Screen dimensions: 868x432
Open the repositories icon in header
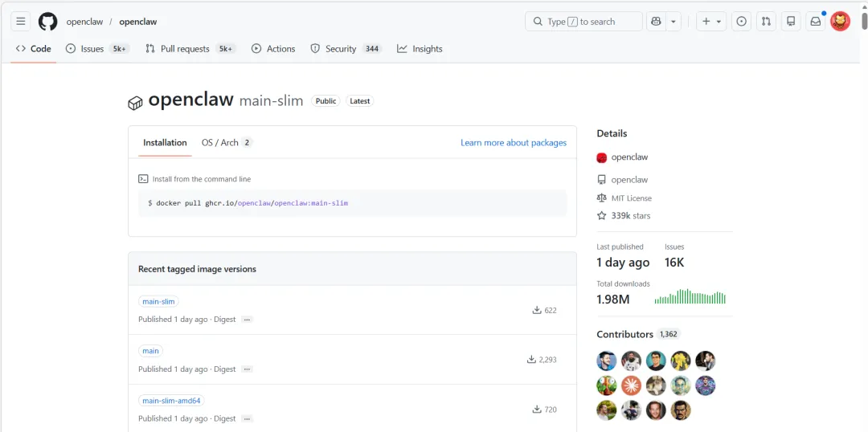point(791,22)
